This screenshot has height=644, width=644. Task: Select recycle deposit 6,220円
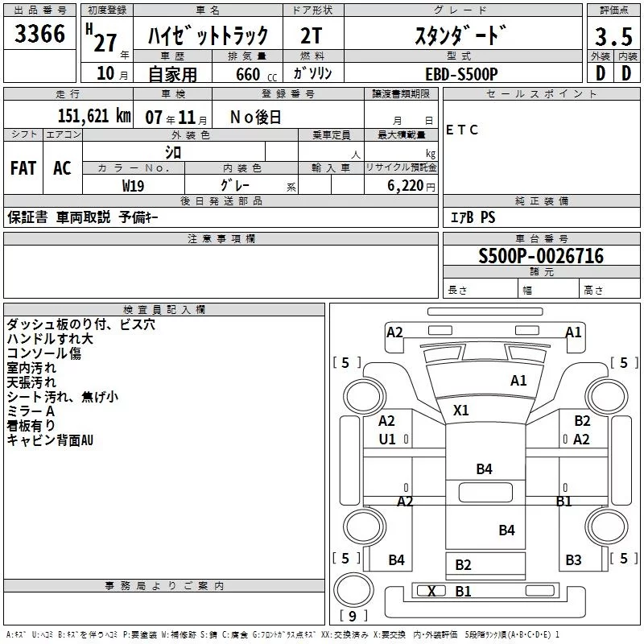pos(411,186)
